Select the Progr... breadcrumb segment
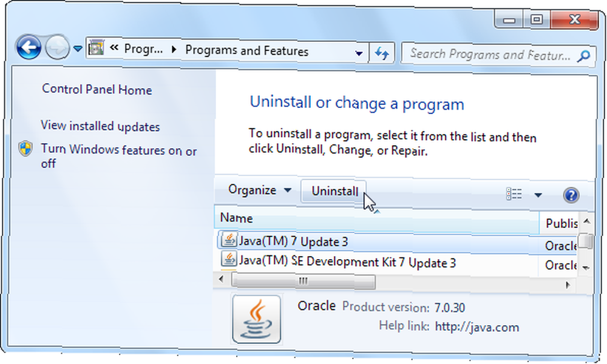Image resolution: width=607 pixels, height=364 pixels. point(143,49)
